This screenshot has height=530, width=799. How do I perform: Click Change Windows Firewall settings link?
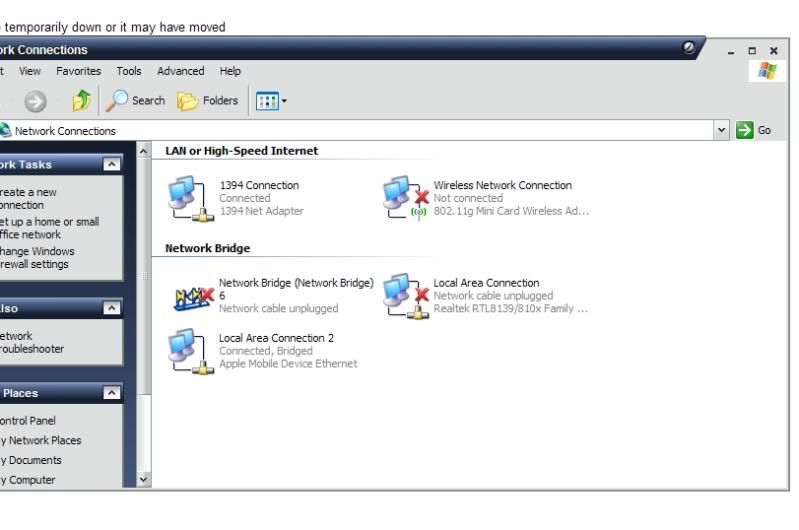37,258
